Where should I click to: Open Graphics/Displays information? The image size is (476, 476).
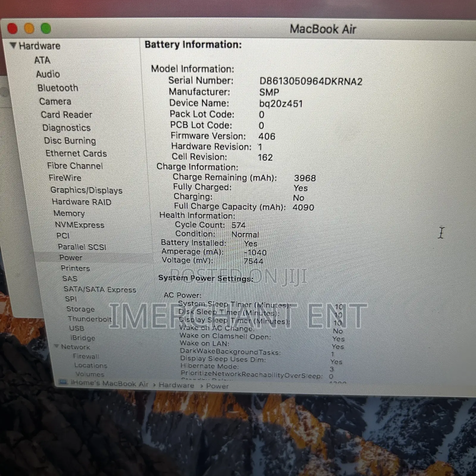(x=86, y=190)
